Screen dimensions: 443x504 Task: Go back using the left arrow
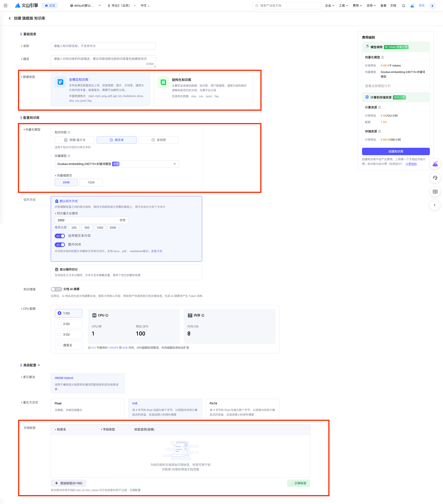pos(10,18)
